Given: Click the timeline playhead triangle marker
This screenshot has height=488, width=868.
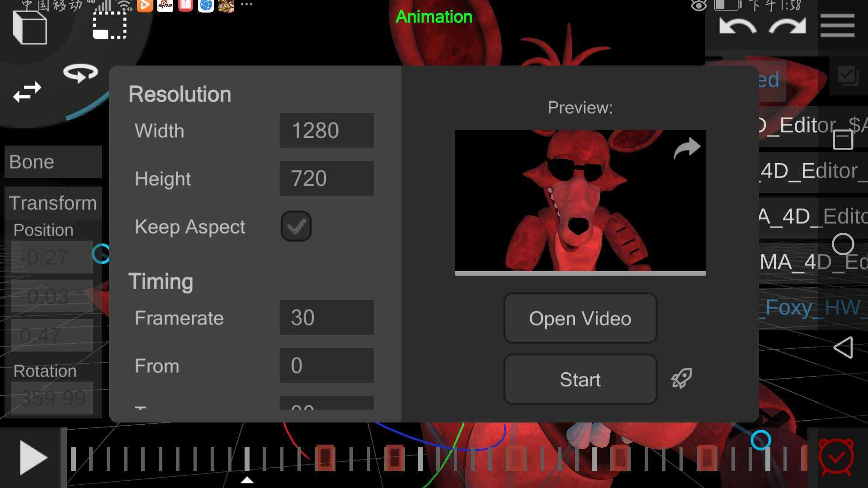Looking at the screenshot, I should point(247,480).
